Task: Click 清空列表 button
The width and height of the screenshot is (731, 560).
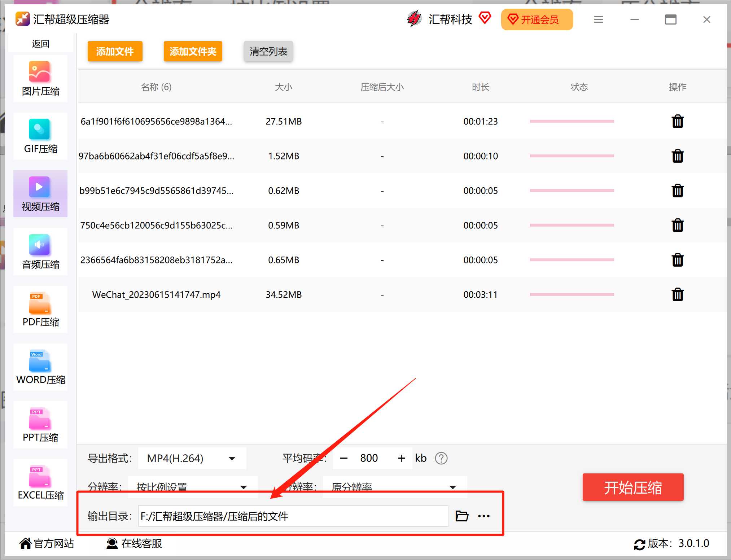Action: coord(268,51)
